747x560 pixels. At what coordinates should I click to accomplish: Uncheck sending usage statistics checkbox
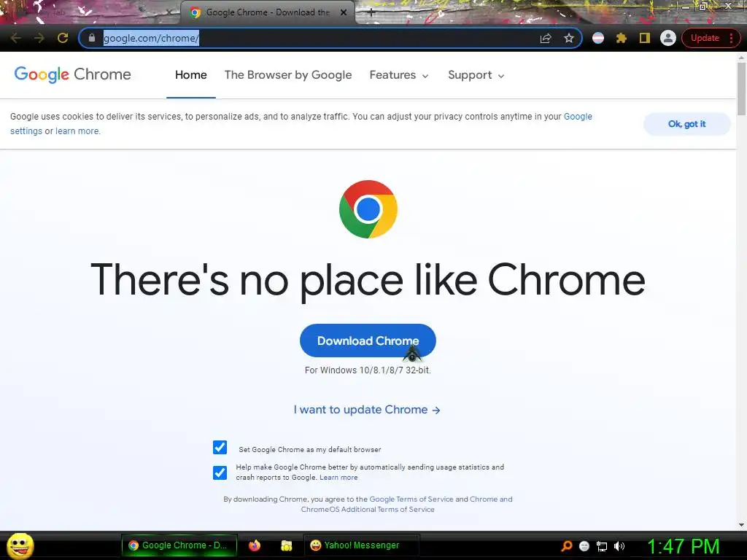point(220,472)
